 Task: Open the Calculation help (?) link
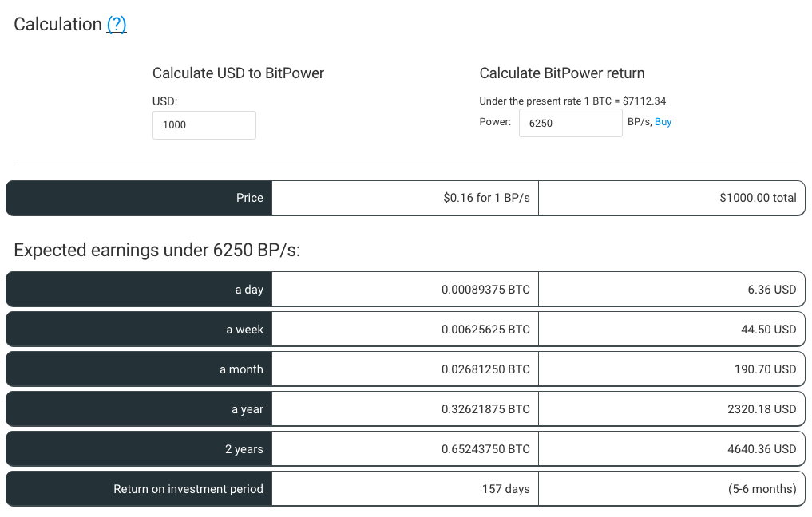117,24
